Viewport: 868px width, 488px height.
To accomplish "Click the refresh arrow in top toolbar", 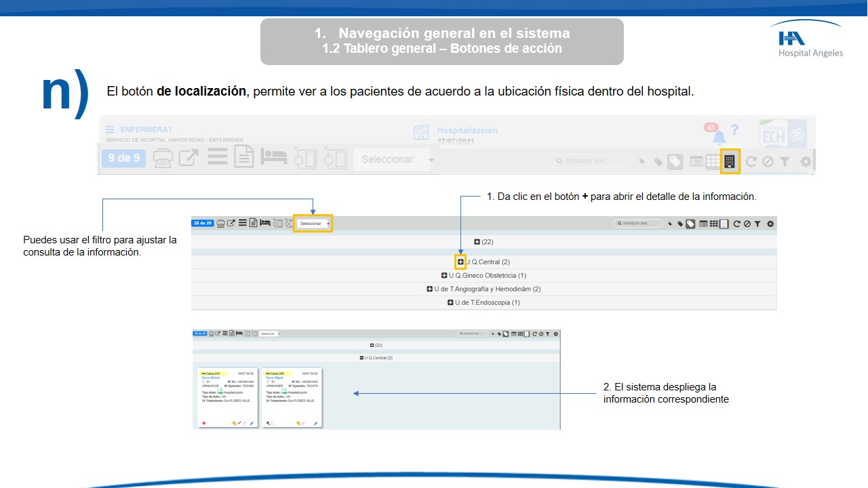I will [x=751, y=161].
